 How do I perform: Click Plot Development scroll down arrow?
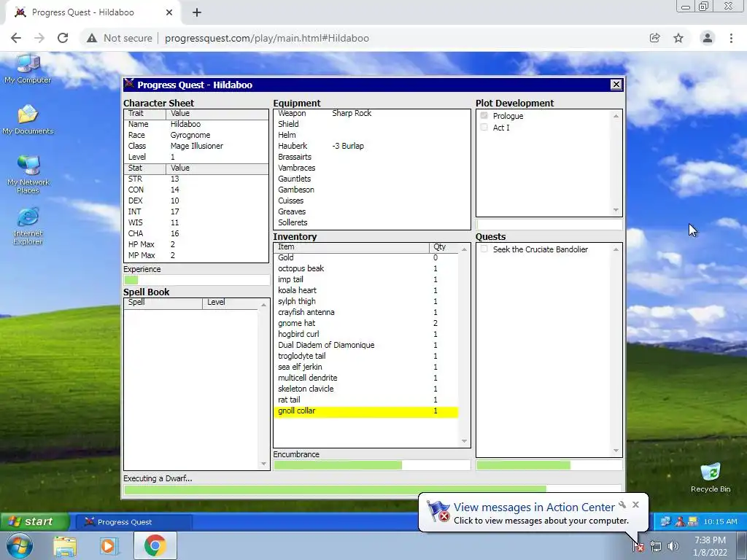616,210
